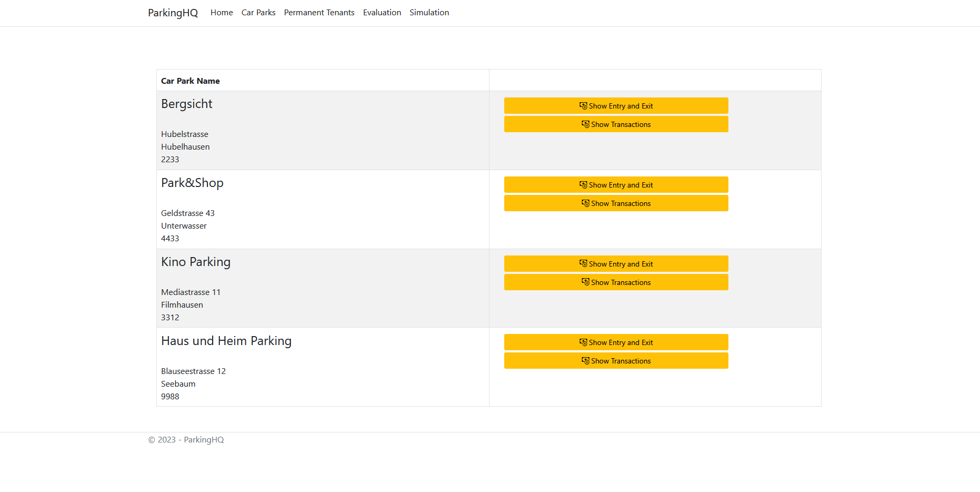This screenshot has width=980, height=492.
Task: Select the Haus und Heim Parking name
Action: click(226, 341)
